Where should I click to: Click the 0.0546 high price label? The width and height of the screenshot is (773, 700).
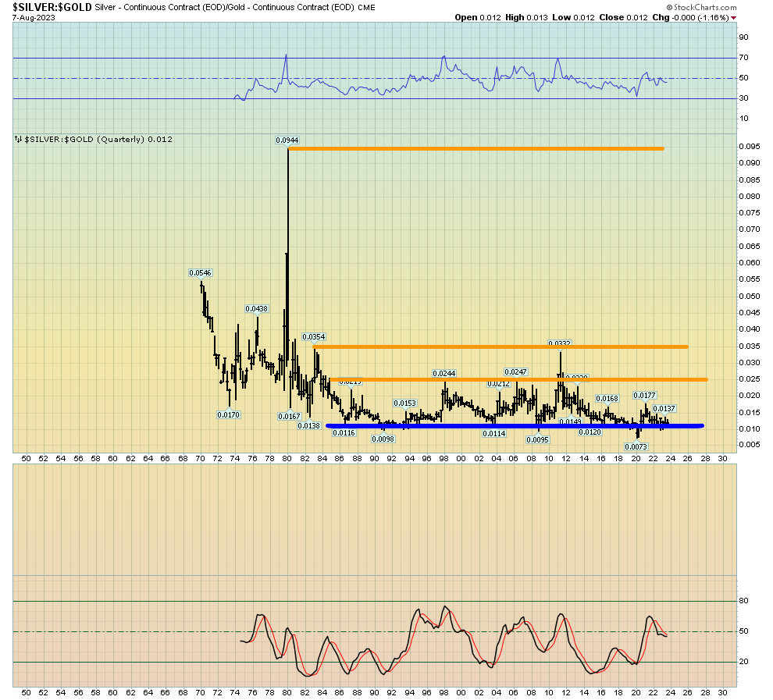tap(200, 273)
